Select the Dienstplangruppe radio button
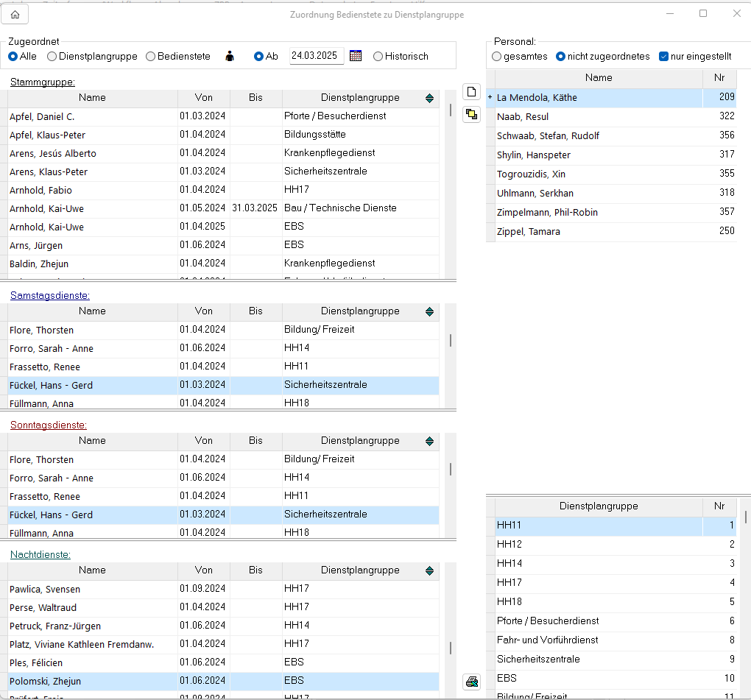 (52, 56)
